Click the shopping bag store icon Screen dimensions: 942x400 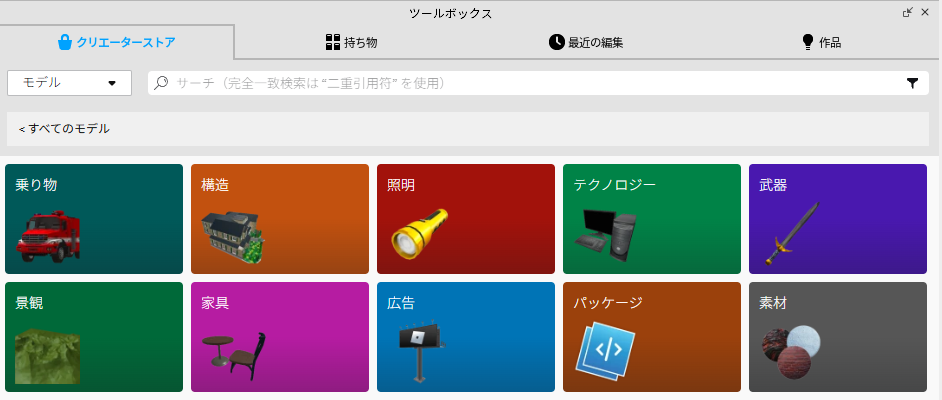65,42
